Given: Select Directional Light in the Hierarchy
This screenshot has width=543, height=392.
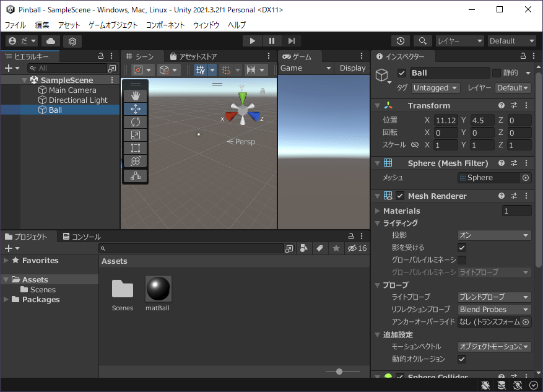Looking at the screenshot, I should tap(78, 100).
